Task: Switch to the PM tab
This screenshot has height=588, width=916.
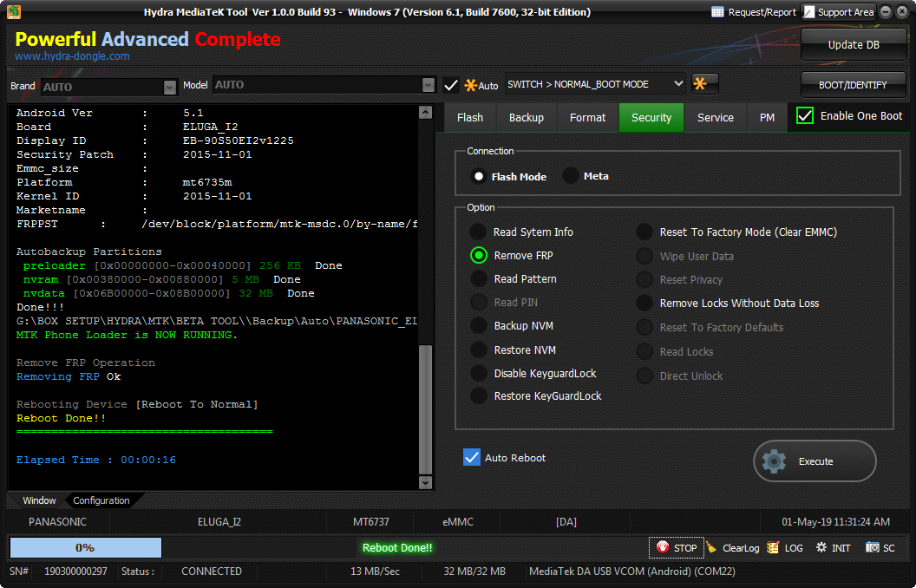Action: (x=767, y=117)
